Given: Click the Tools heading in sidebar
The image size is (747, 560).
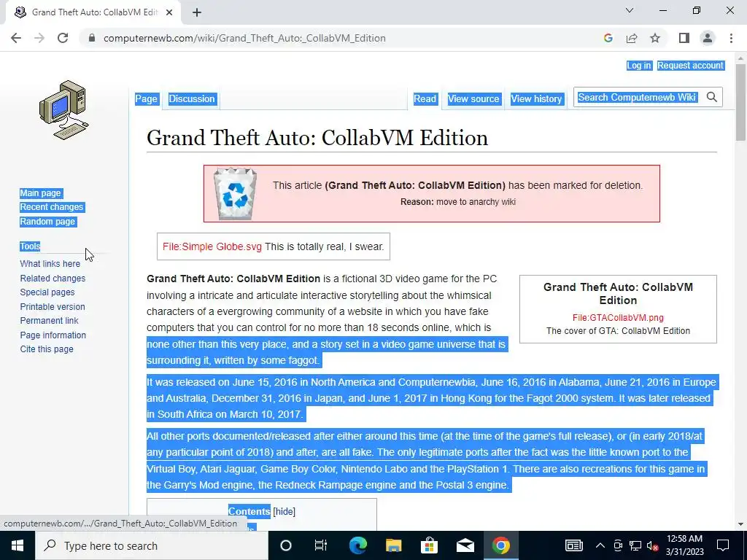Looking at the screenshot, I should (x=30, y=246).
